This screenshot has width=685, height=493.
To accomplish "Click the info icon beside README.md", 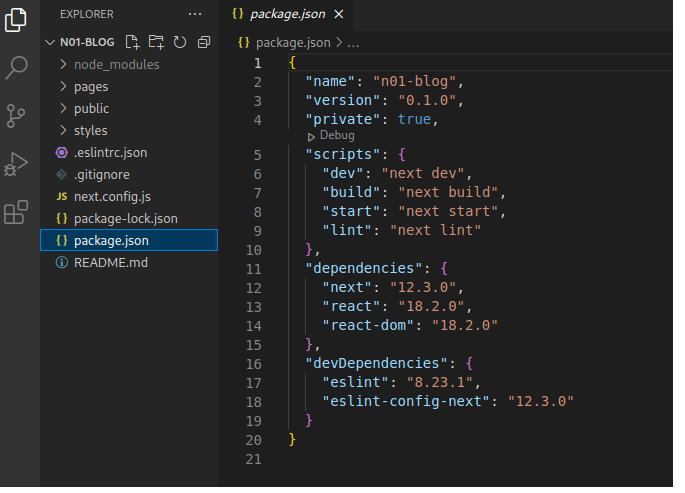I will coord(62,262).
